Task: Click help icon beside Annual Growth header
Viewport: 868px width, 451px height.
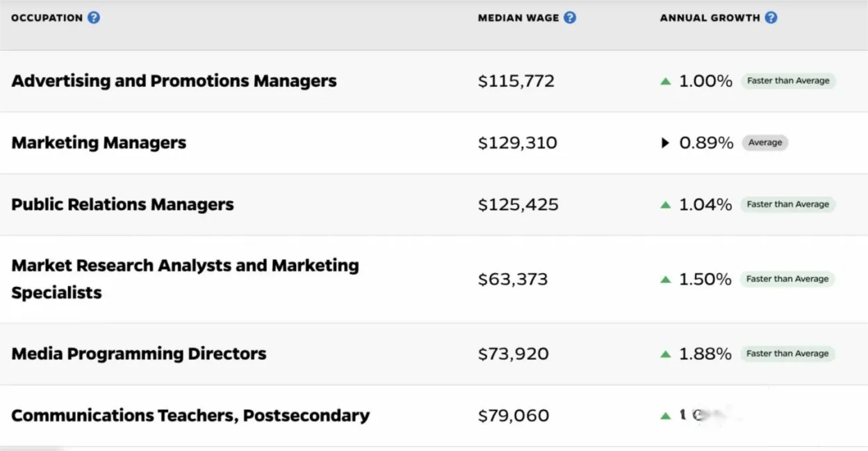Action: (x=771, y=18)
